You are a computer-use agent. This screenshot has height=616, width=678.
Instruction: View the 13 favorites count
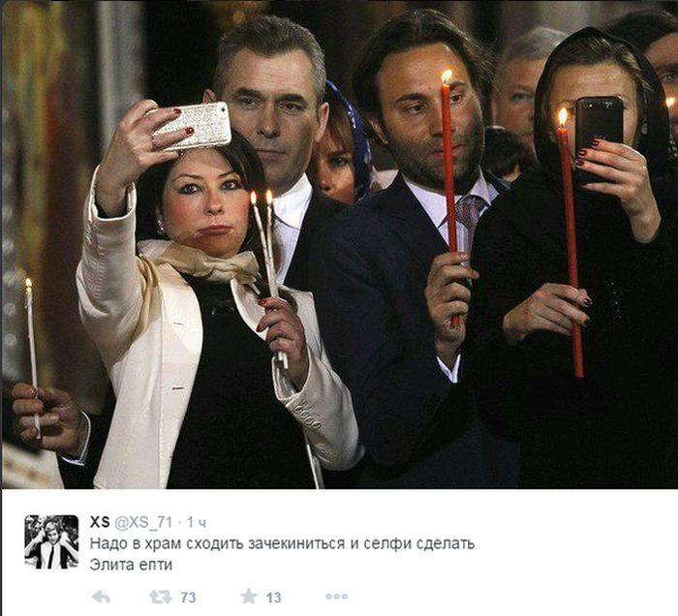point(274,598)
